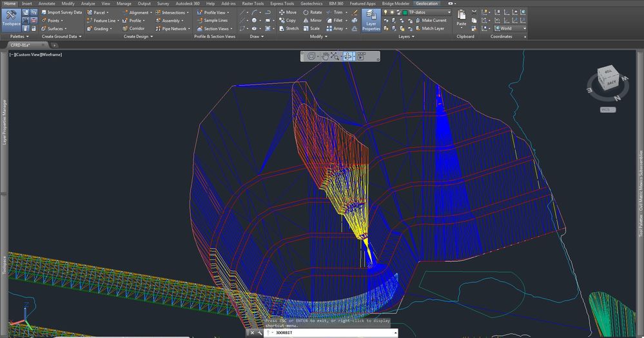This screenshot has width=644, height=338.
Task: Open the Analyze ribbon tab
Action: [x=88, y=3]
